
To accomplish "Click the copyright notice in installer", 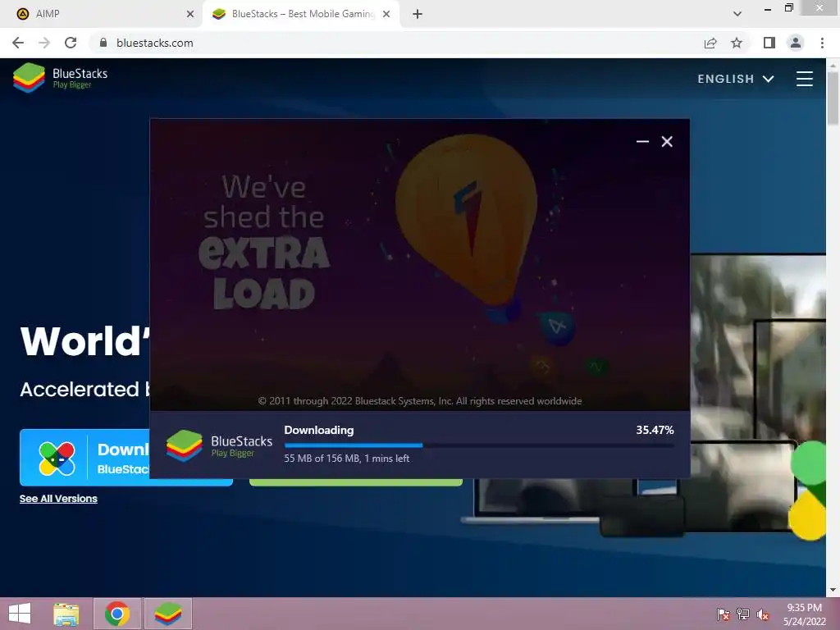I will [x=420, y=401].
